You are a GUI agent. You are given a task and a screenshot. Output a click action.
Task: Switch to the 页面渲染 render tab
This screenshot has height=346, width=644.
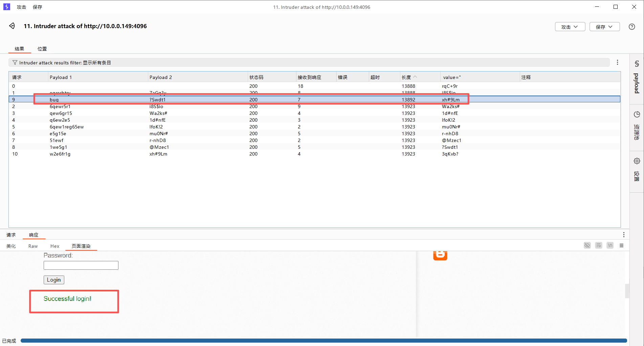pos(81,246)
